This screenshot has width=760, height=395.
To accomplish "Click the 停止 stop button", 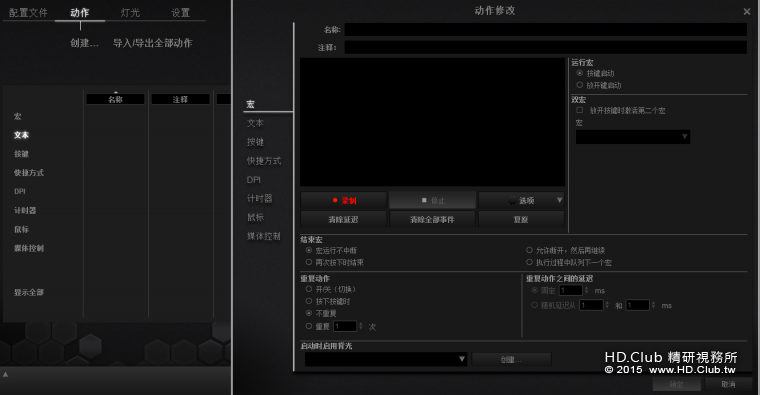I will [432, 200].
